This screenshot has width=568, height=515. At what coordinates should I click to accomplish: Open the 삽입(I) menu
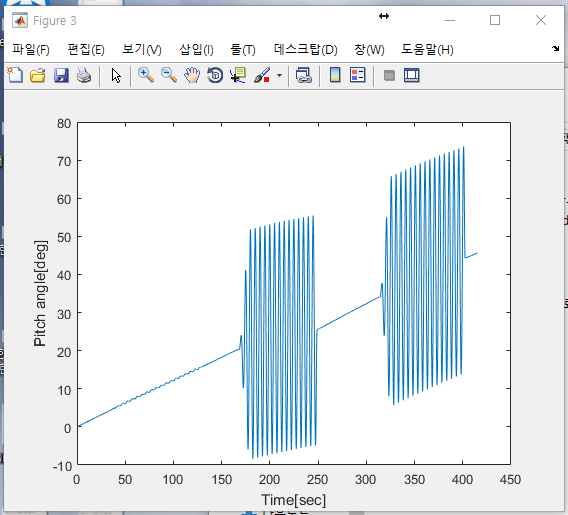point(196,49)
